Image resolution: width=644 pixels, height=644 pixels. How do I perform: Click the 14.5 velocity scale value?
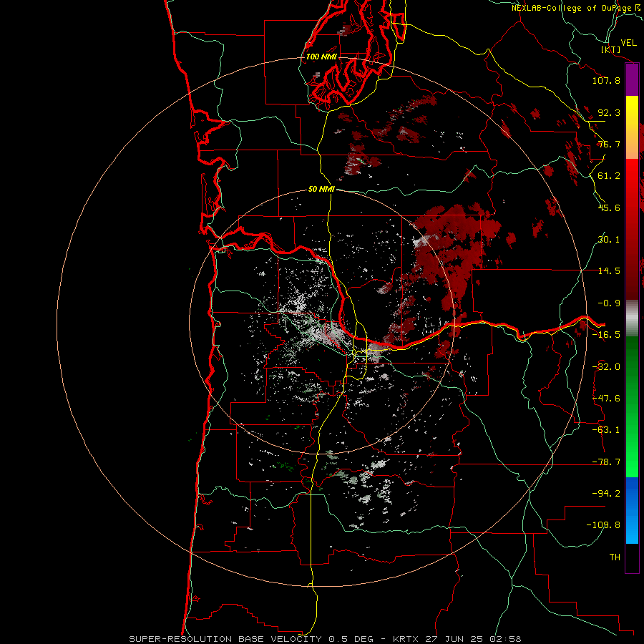(x=609, y=271)
